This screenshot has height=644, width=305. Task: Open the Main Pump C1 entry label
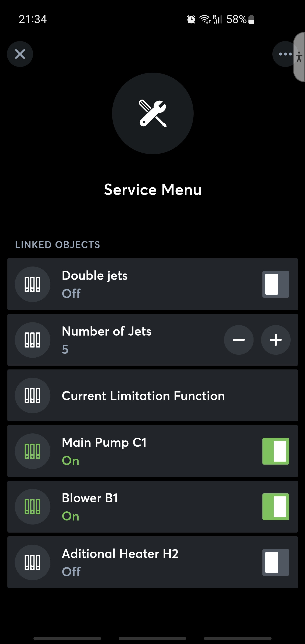click(104, 443)
